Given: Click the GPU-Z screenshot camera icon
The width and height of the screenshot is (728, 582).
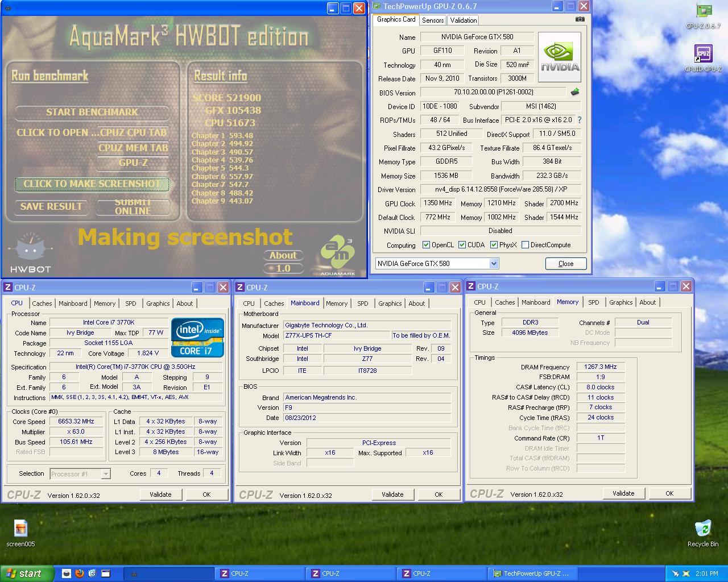Looking at the screenshot, I should pyautogui.click(x=580, y=19).
